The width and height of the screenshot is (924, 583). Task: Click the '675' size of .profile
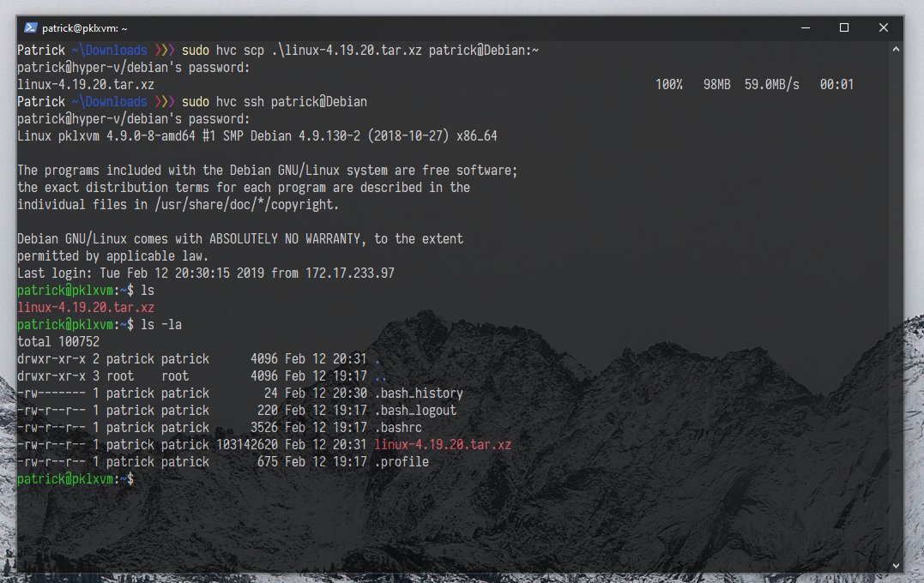(268, 462)
